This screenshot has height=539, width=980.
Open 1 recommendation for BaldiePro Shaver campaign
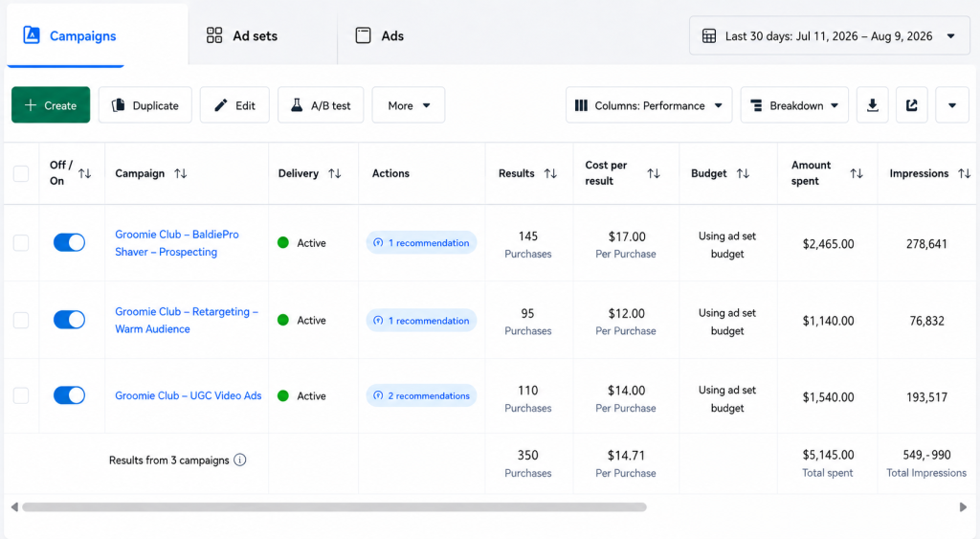coord(421,242)
